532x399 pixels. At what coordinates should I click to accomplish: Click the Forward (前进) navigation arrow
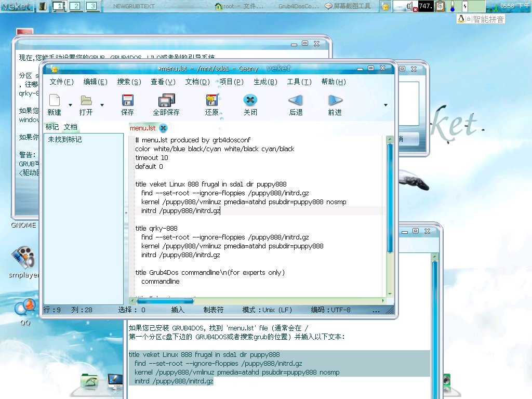pos(335,100)
